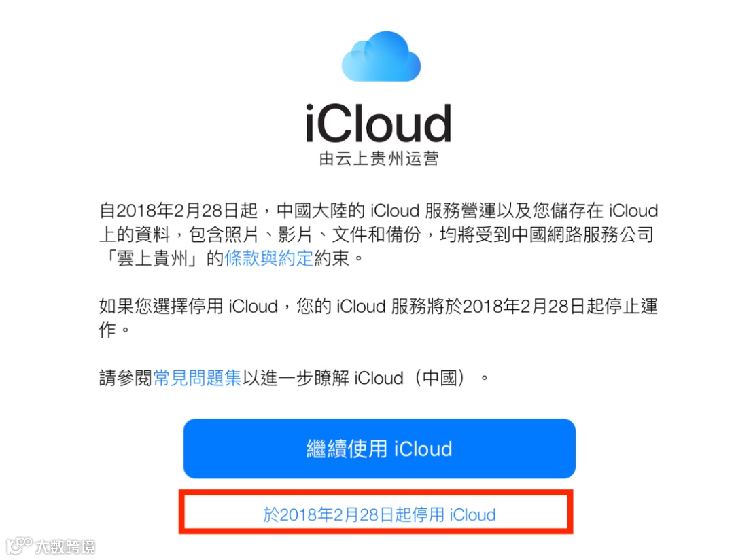Click the 約束 text after the terms link
Image resolution: width=734 pixels, height=560 pixels.
332,258
